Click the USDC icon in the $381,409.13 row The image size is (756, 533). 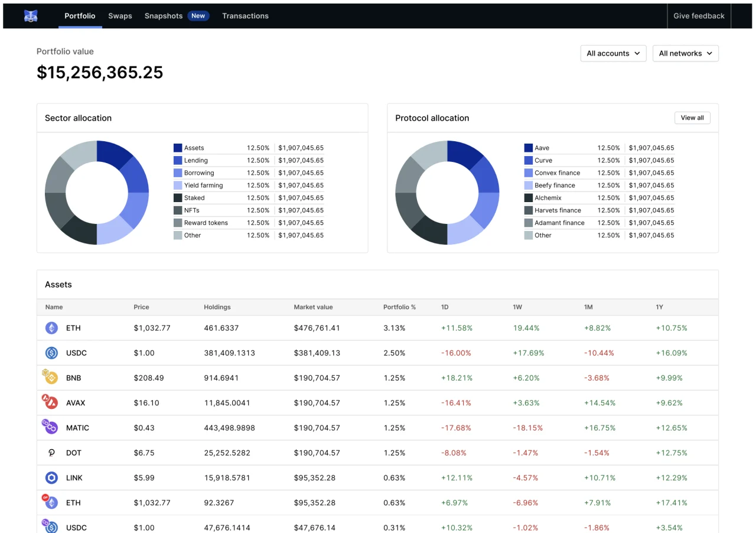(x=52, y=353)
